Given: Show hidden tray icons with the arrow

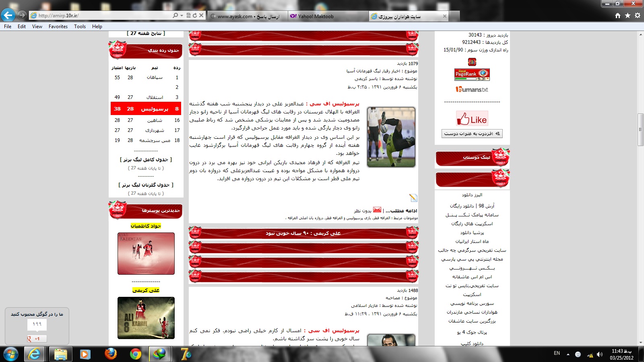Looking at the screenshot, I should pos(568,354).
